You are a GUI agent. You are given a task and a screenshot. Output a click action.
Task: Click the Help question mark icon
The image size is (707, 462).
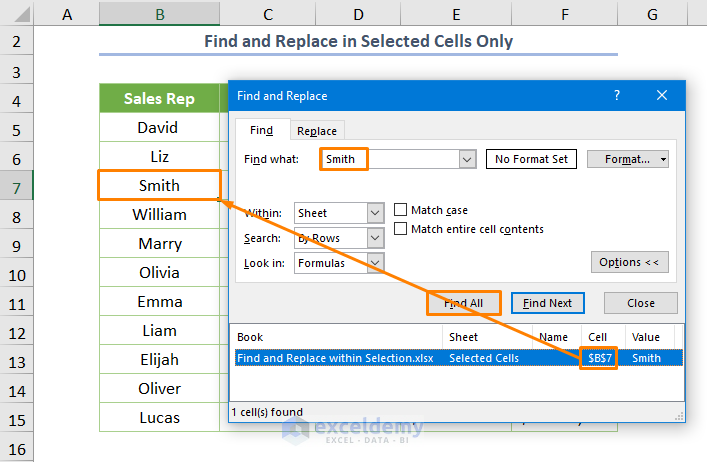coord(617,96)
